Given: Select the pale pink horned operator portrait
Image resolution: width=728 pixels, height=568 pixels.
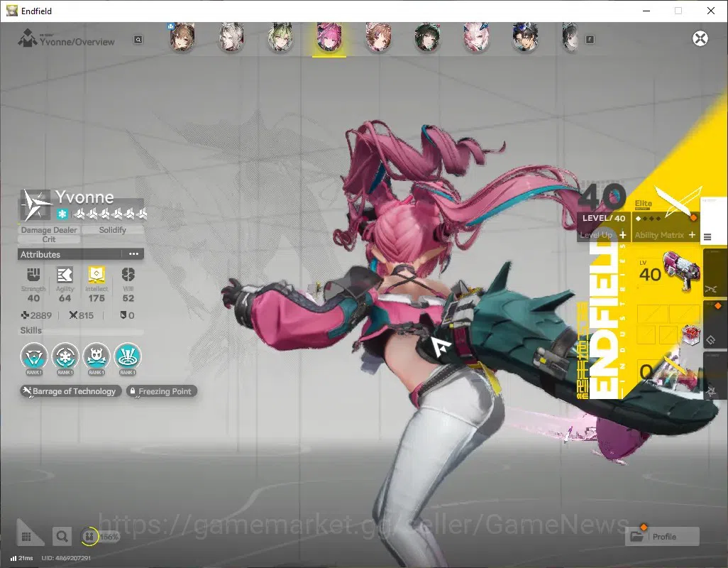Looking at the screenshot, I should 476,37.
